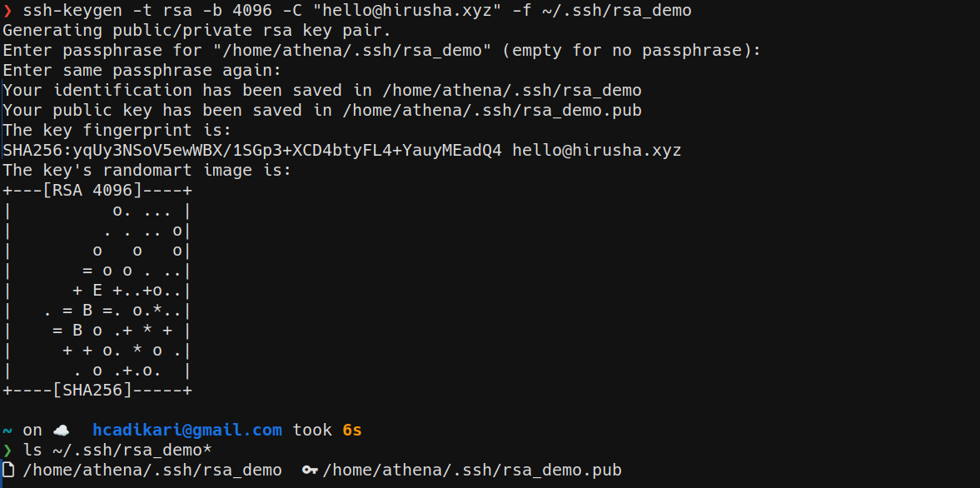Click the /home/athena/.ssh/rsa_demo.pub path in the ls output
Image resolution: width=980 pixels, height=488 pixels.
tap(472, 471)
